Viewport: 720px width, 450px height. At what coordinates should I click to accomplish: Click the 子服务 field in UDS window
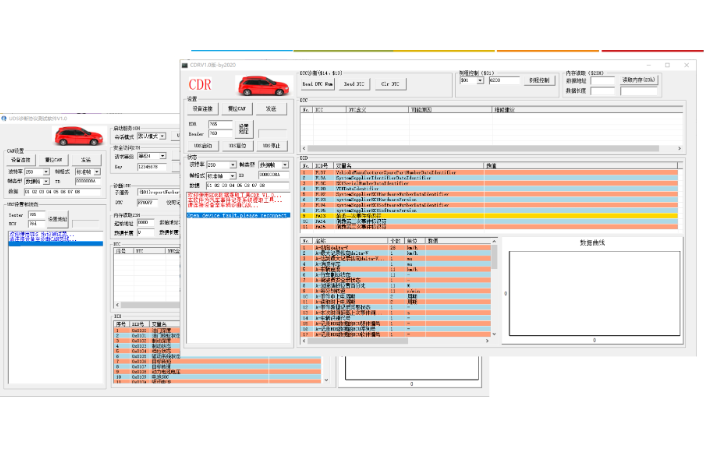[158, 192]
